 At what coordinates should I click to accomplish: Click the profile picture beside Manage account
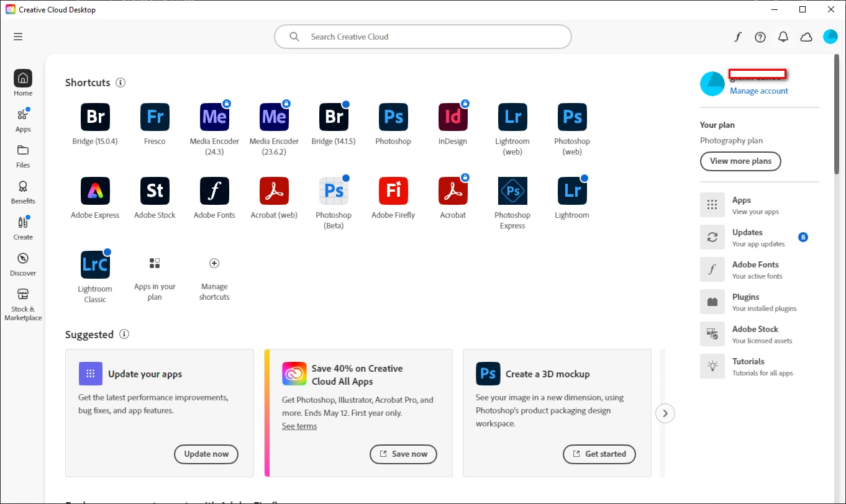coord(712,84)
